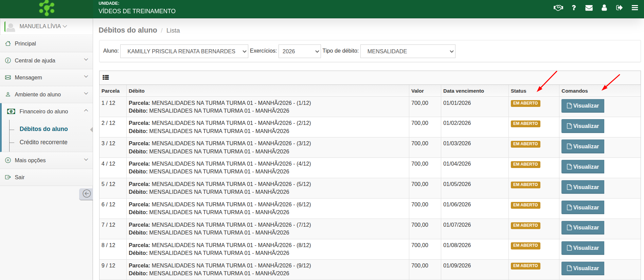Open the Tipo de débito dropdown
The image size is (644, 280).
[407, 51]
